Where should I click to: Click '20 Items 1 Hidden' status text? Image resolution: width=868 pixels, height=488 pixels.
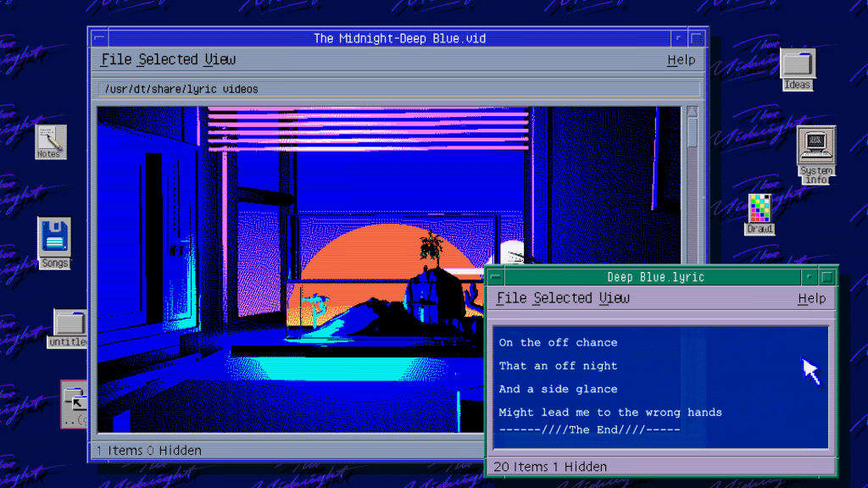pos(550,467)
